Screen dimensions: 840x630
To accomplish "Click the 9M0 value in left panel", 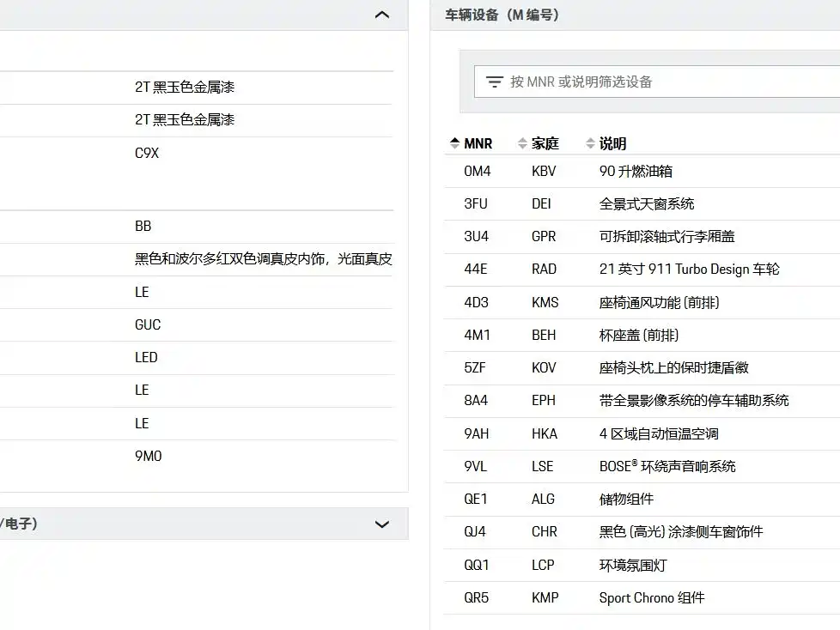I will [149, 456].
